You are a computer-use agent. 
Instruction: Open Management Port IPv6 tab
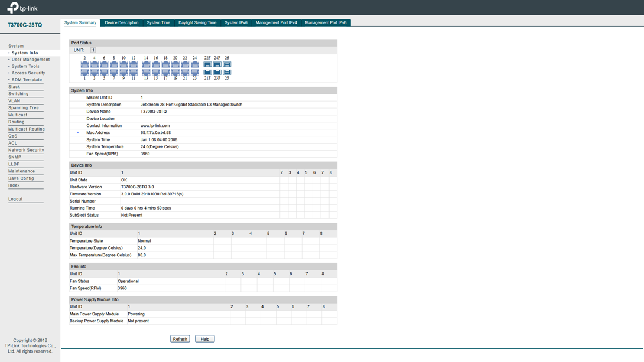click(x=326, y=22)
